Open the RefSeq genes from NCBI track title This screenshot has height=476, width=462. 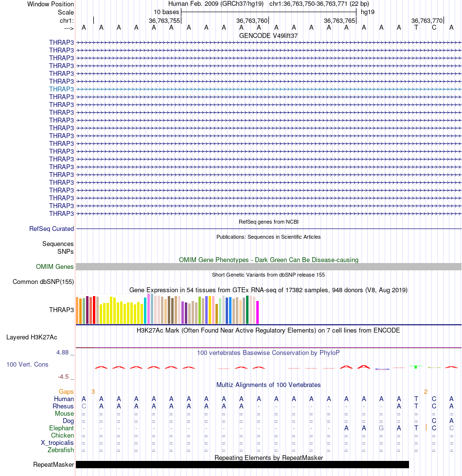[x=268, y=222]
